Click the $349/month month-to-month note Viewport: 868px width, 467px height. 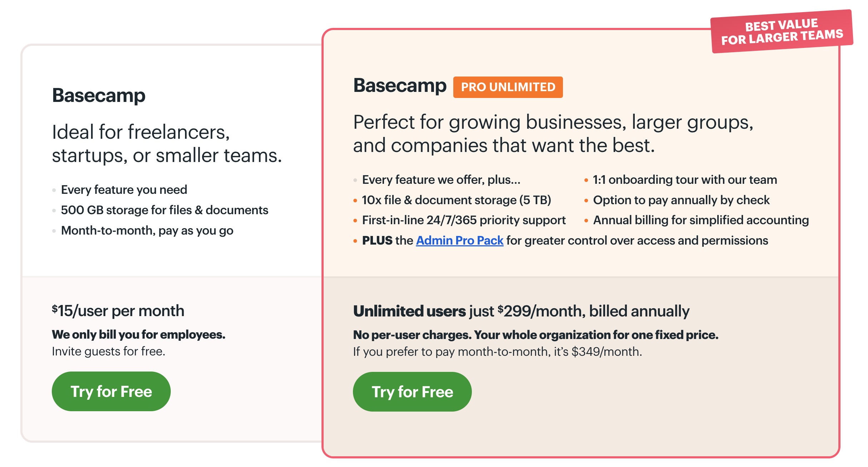point(497,352)
